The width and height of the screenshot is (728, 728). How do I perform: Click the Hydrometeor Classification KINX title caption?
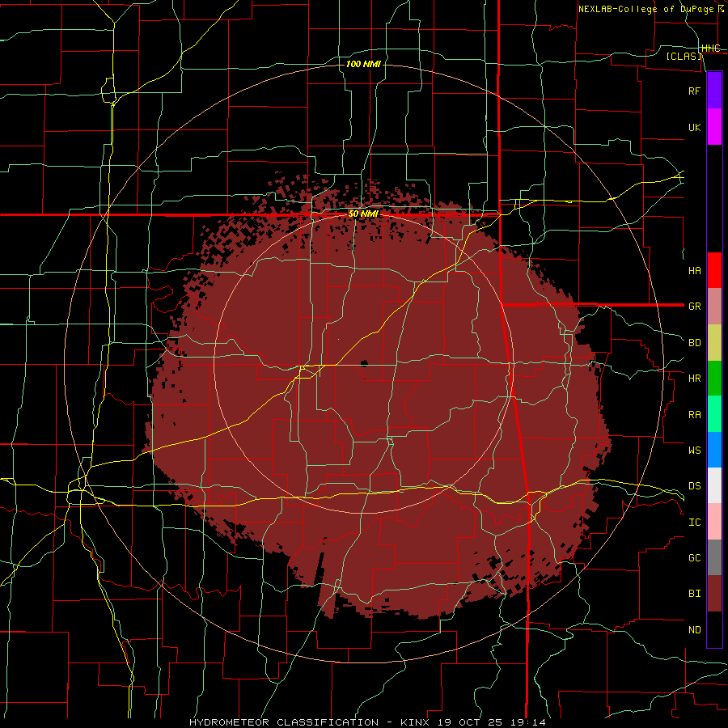point(367,722)
